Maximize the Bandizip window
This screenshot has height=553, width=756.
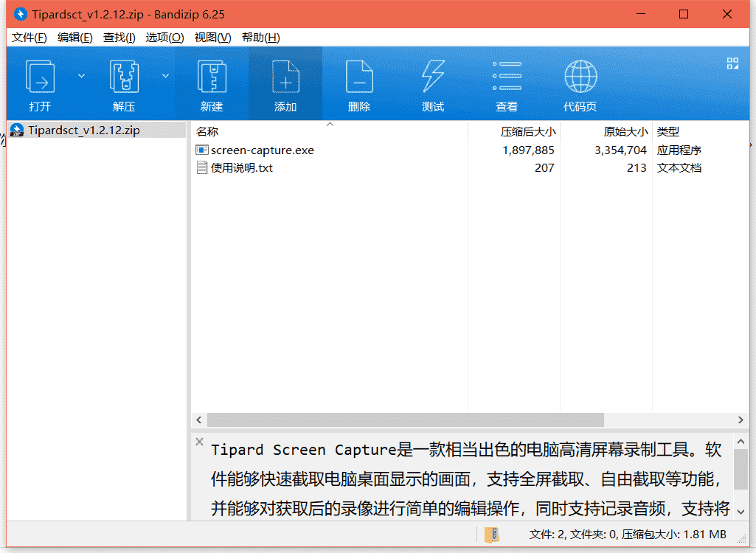tap(684, 14)
